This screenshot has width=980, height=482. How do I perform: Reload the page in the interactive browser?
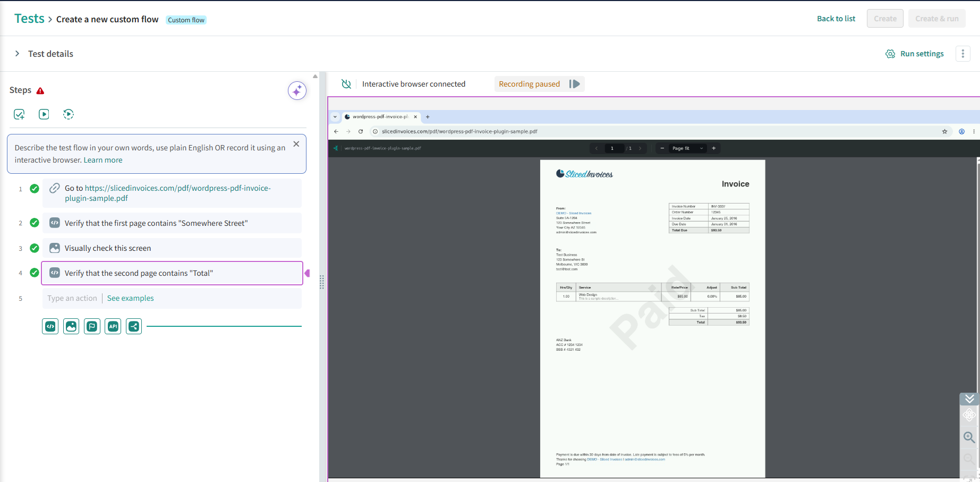click(x=361, y=131)
